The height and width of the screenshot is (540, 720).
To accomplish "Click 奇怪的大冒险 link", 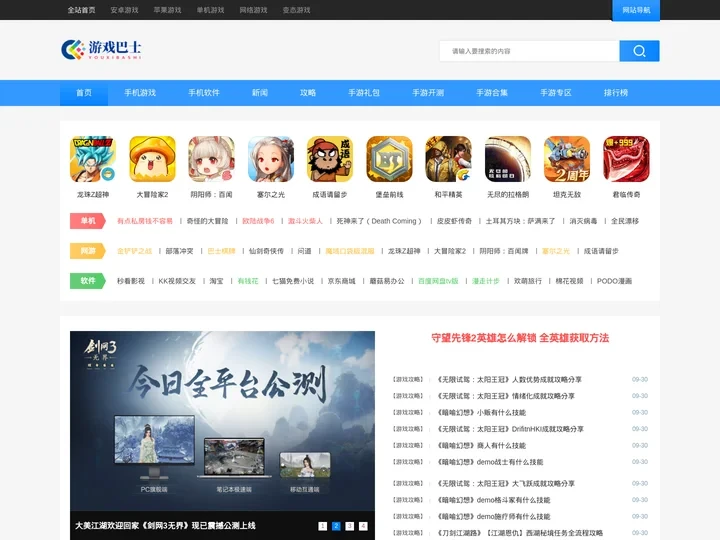I will pos(207,221).
